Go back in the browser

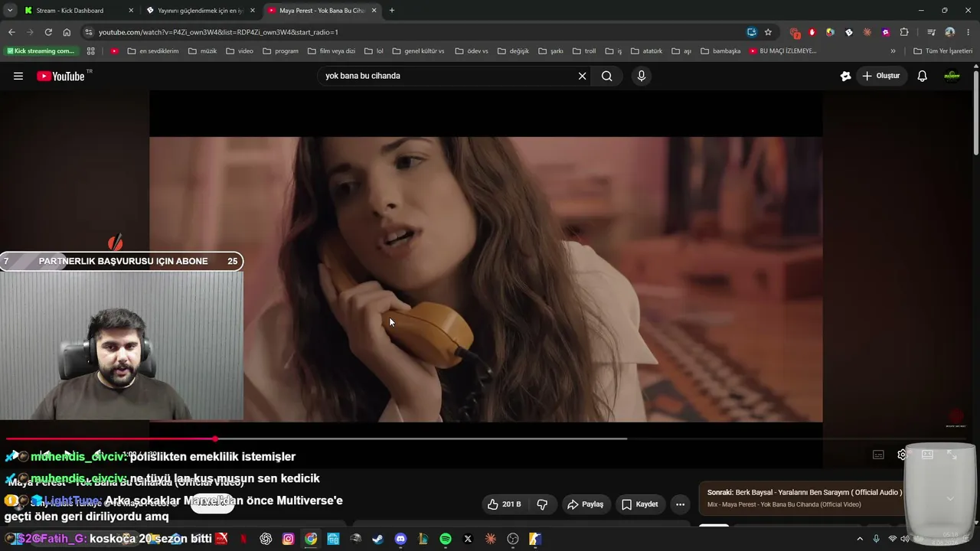[x=11, y=32]
